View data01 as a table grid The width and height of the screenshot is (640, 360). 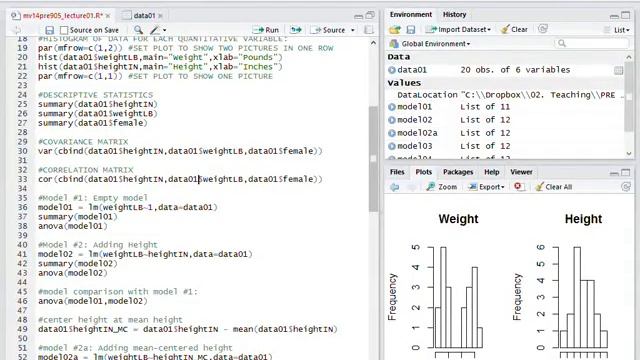618,70
